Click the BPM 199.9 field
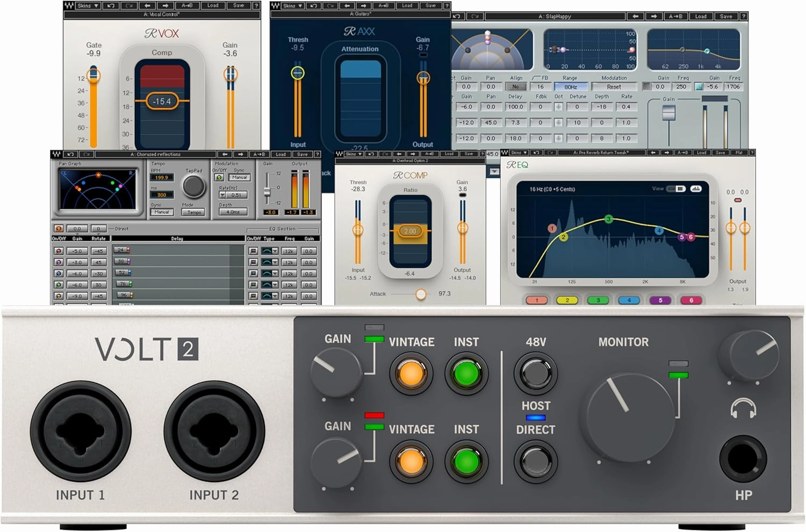This screenshot has height=532, width=806. (x=162, y=177)
